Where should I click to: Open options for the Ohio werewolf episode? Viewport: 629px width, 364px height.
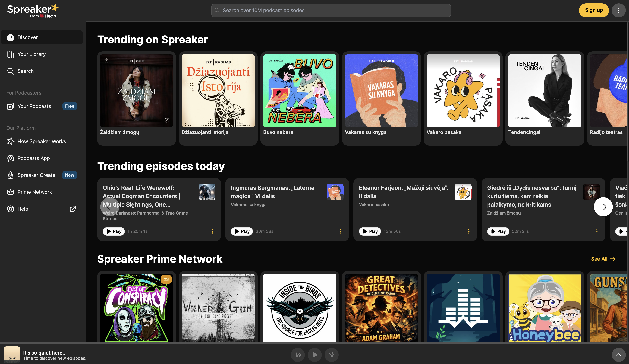212,231
